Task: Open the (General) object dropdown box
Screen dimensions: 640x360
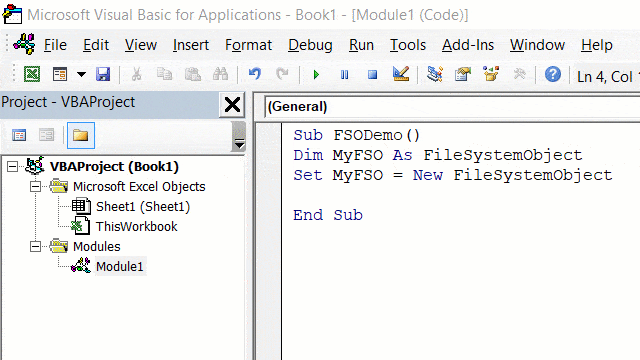Action: tap(452, 107)
